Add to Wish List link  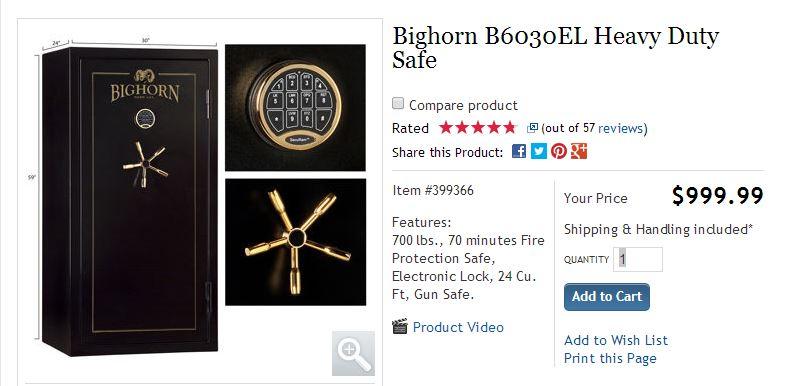tap(616, 340)
